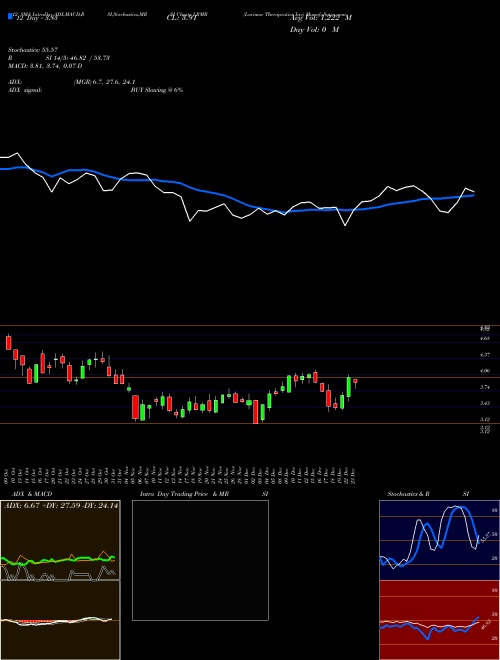Click the 'Stochastics & R' panel title
Screen dimensions: 500x660
coord(409,494)
